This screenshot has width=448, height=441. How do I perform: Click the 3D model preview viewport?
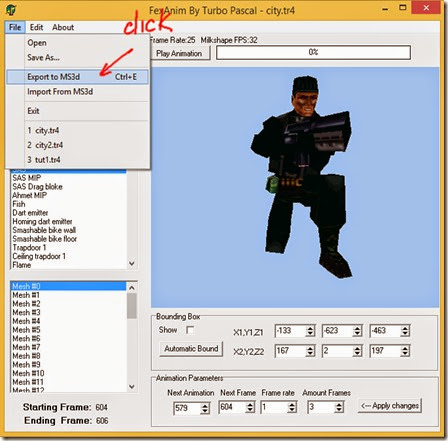tap(295, 187)
